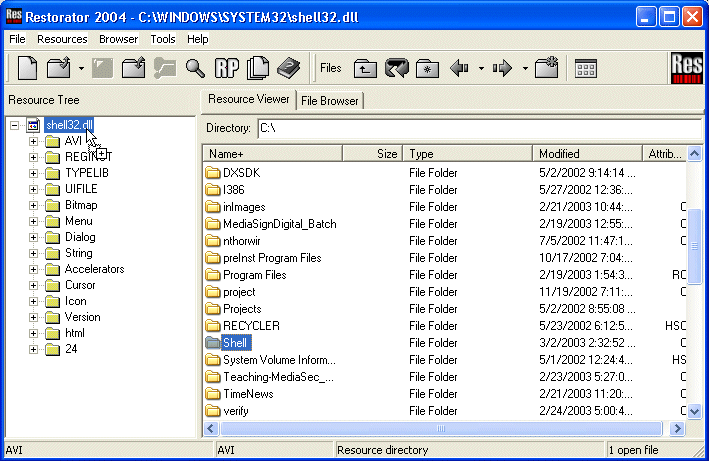Click the Directory path input field
Viewport: 709px width, 461px height.
479,129
